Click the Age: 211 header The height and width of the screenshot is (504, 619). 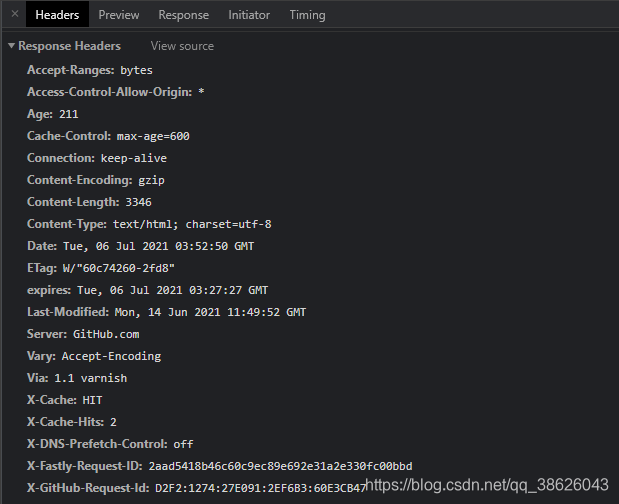[x=53, y=114]
